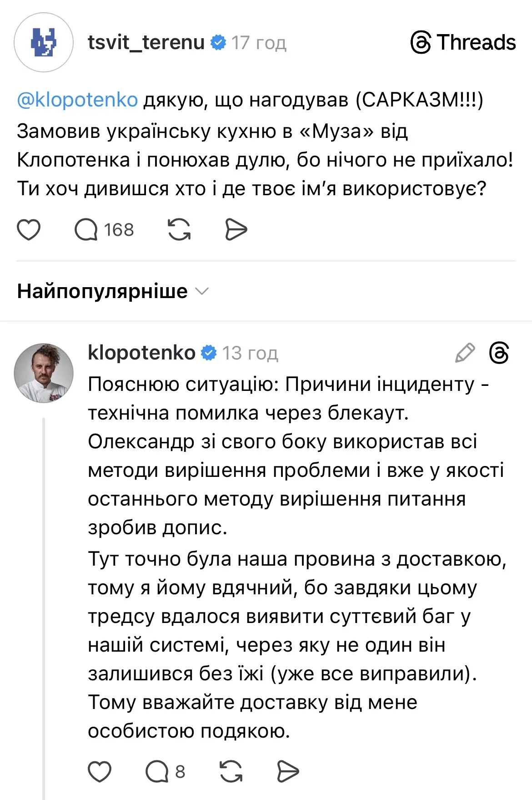Open the tsvit_terenu username profile
Image resolution: width=532 pixels, height=800 pixels.
146,42
